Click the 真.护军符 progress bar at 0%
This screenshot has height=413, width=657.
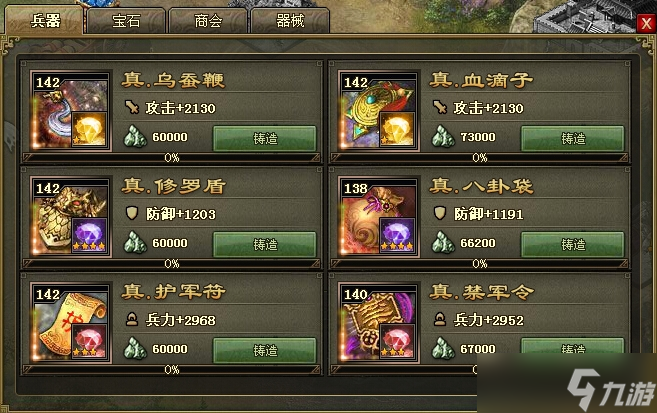click(x=172, y=370)
